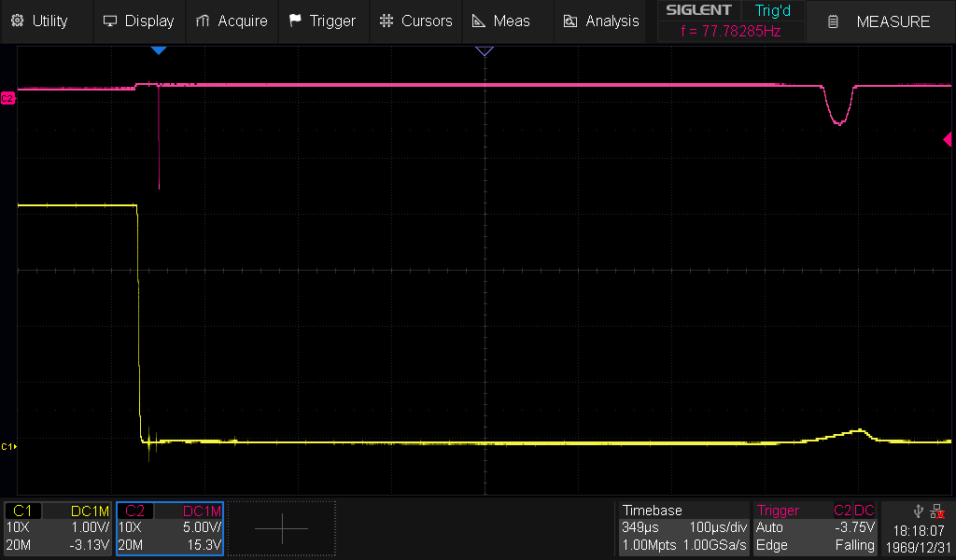This screenshot has width=956, height=560.
Task: Click the Trig'd trigger status indicator
Action: point(772,10)
